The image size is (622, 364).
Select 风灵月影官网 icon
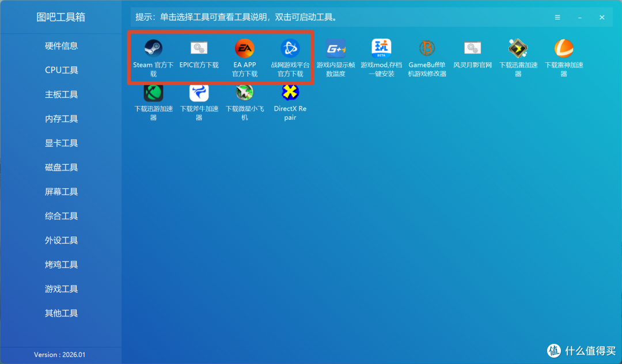tap(472, 48)
